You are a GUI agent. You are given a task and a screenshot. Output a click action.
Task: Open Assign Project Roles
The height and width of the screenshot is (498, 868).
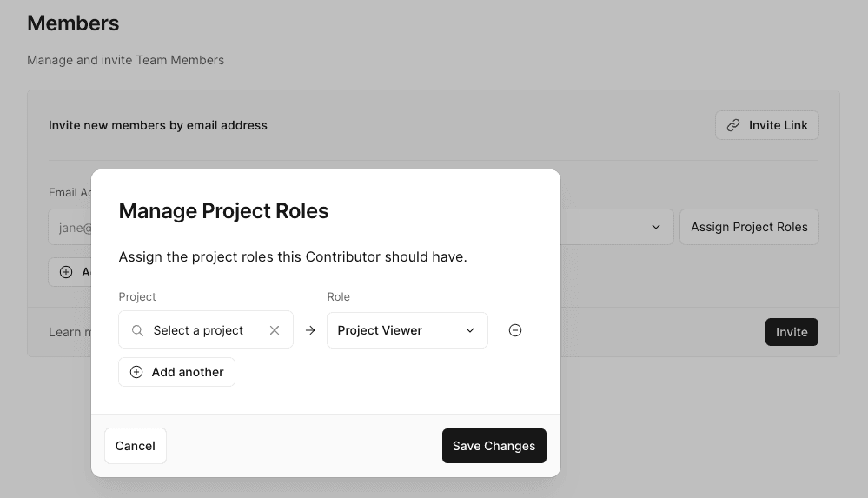tap(749, 227)
